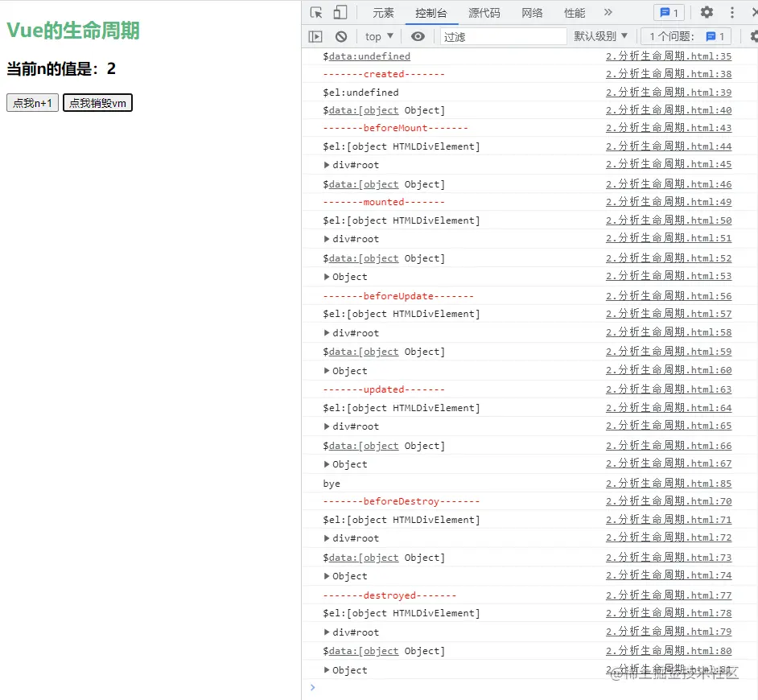758x700 pixels.
Task: Open source link 2.分析生命周期.html:63
Action: 669,389
